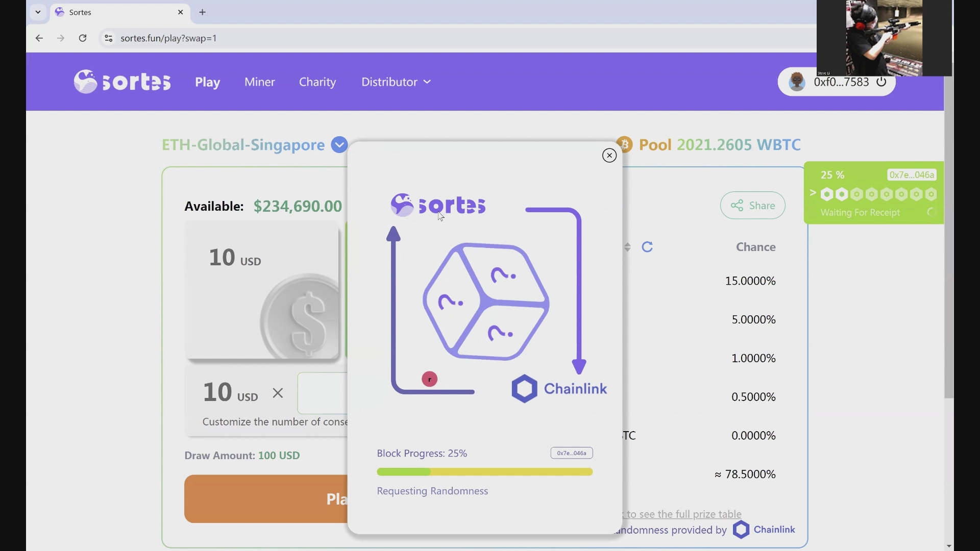Click the Share button
This screenshot has width=980, height=551.
752,205
